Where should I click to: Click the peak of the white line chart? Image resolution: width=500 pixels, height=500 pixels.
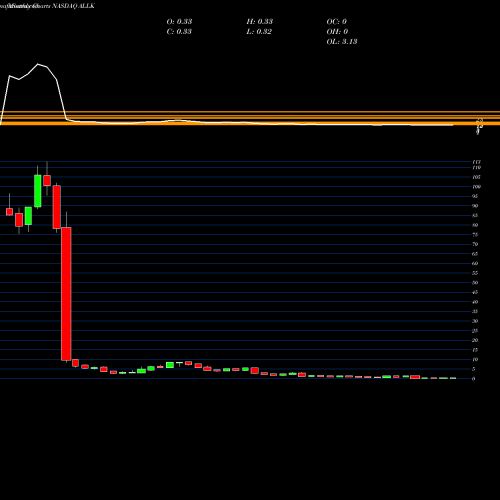(38, 64)
